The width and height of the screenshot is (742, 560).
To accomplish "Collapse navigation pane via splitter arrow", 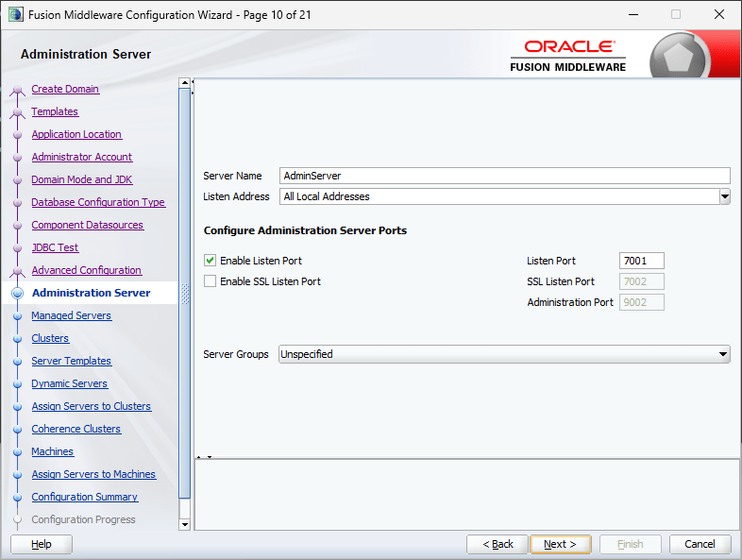I will (193, 82).
